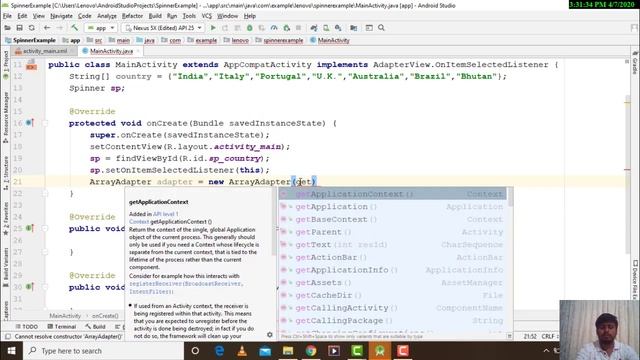The width and height of the screenshot is (640, 360).
Task: Click the layout window toolbar icon
Action: (369, 28)
